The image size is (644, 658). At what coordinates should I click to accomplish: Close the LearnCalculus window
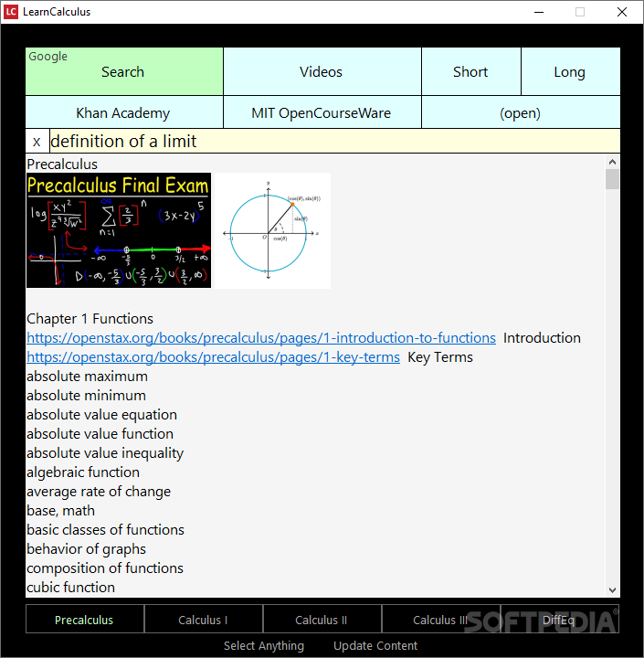[x=622, y=12]
